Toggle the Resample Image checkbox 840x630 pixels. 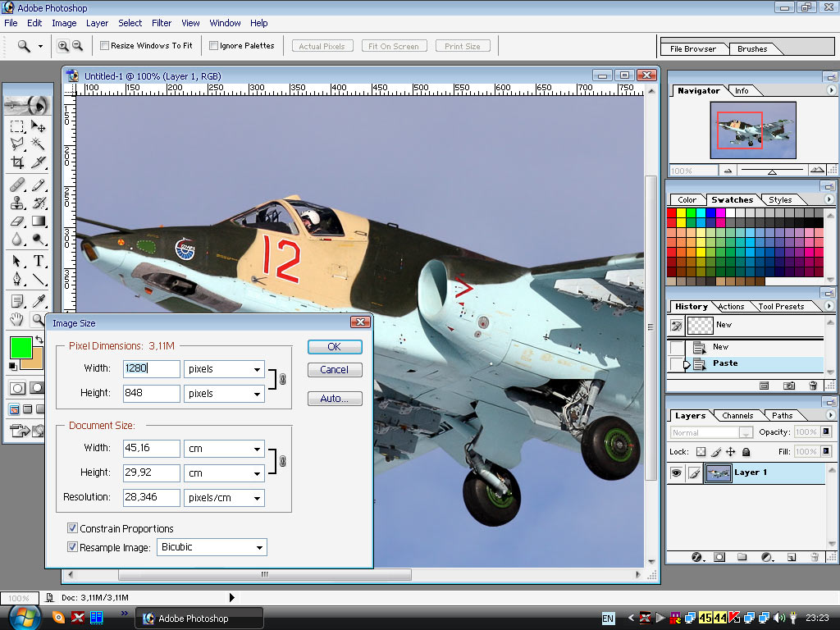click(x=73, y=547)
